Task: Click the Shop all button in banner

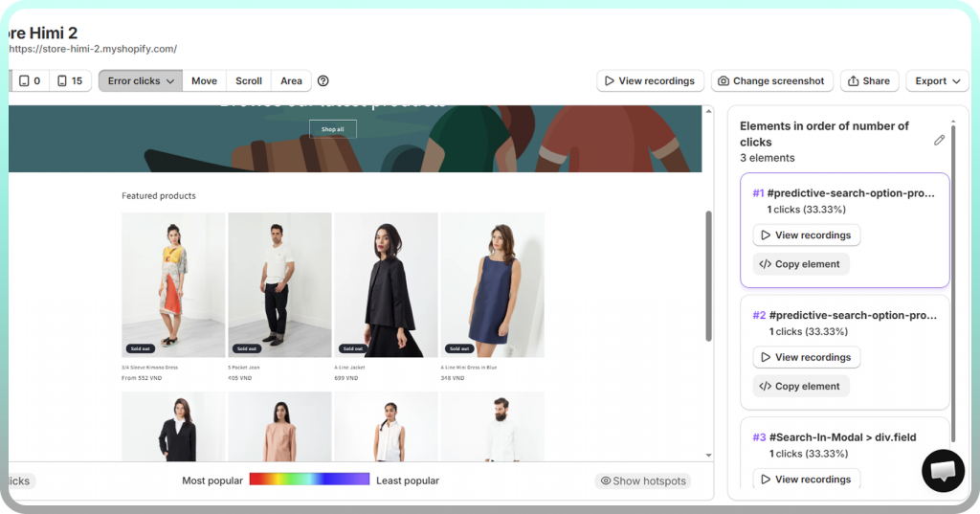Action: click(x=332, y=129)
